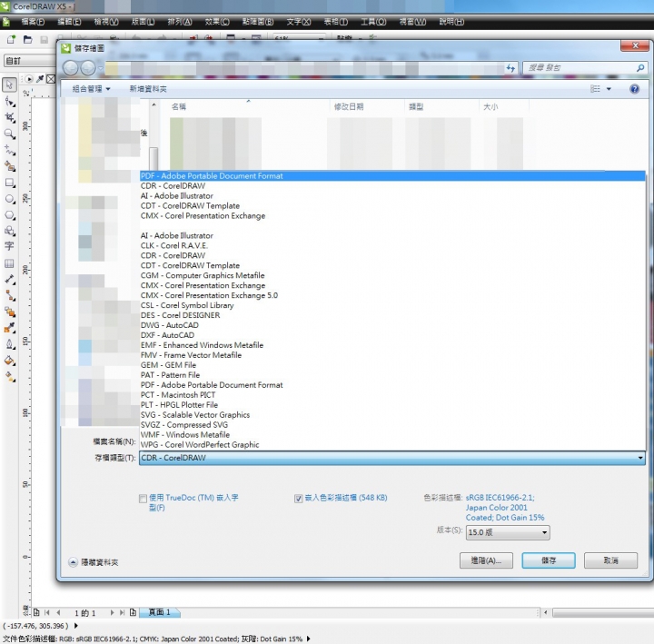
Task: Open the 存檔類型 CDR - CorelDRAW combo box
Action: (x=392, y=458)
